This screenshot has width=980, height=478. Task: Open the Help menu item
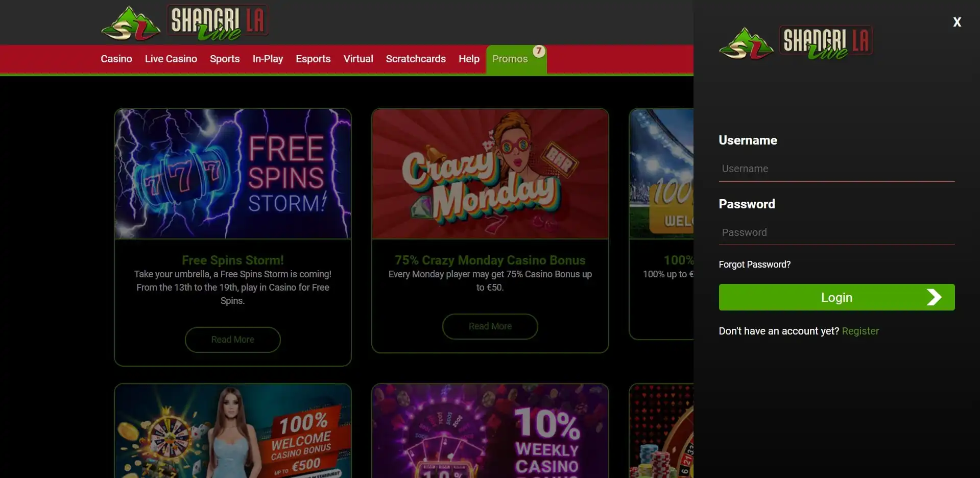click(x=469, y=59)
